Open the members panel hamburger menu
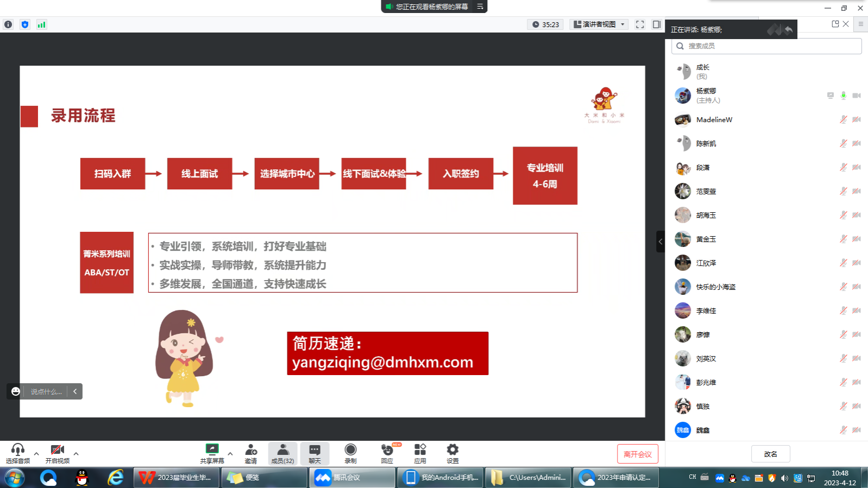 pos(860,24)
